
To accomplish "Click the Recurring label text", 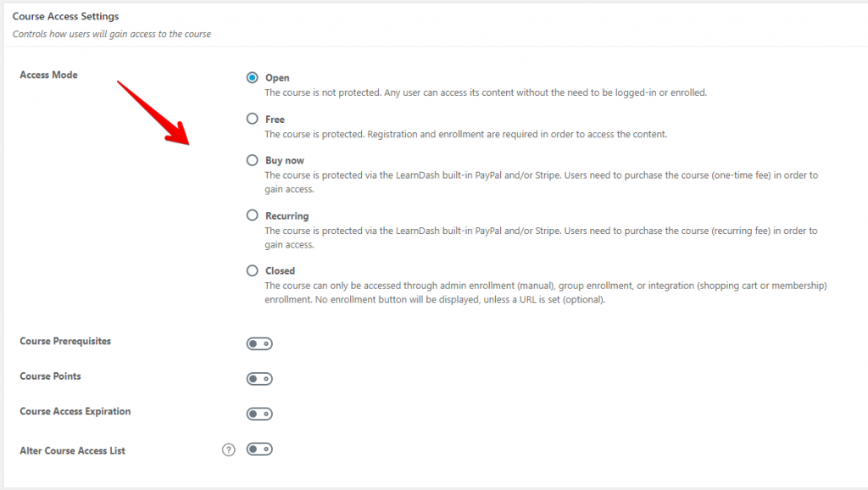I will pos(287,215).
